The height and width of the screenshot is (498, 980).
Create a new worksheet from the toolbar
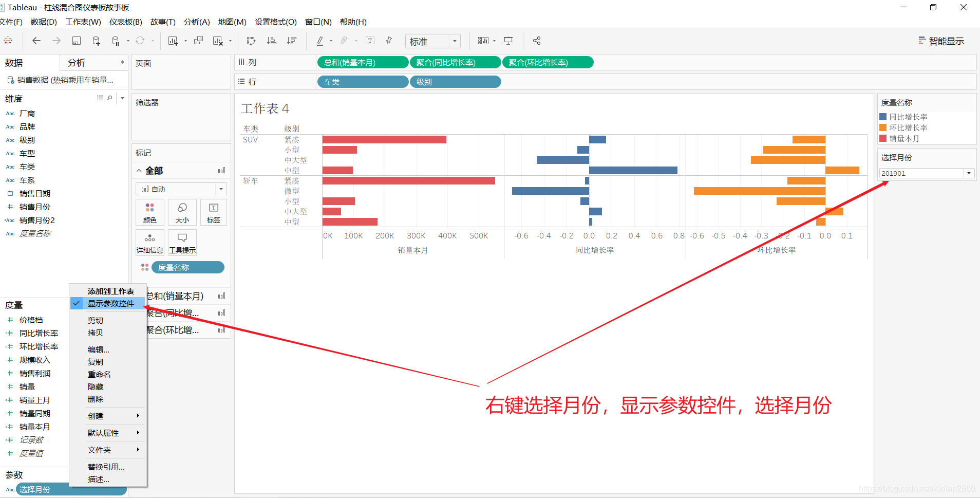click(x=173, y=41)
